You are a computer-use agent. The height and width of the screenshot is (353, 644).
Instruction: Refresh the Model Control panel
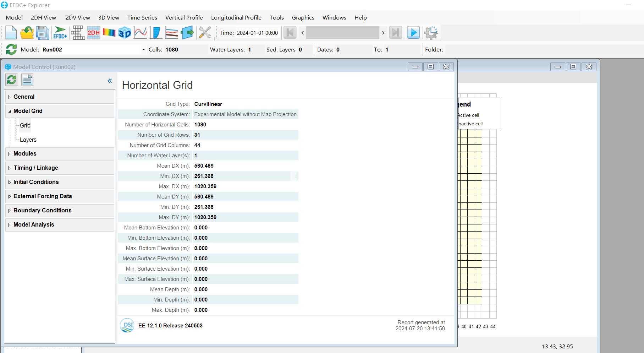[12, 80]
